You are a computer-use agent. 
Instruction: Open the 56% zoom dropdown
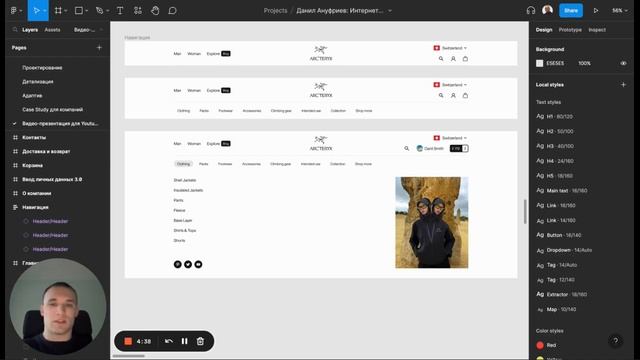620,11
